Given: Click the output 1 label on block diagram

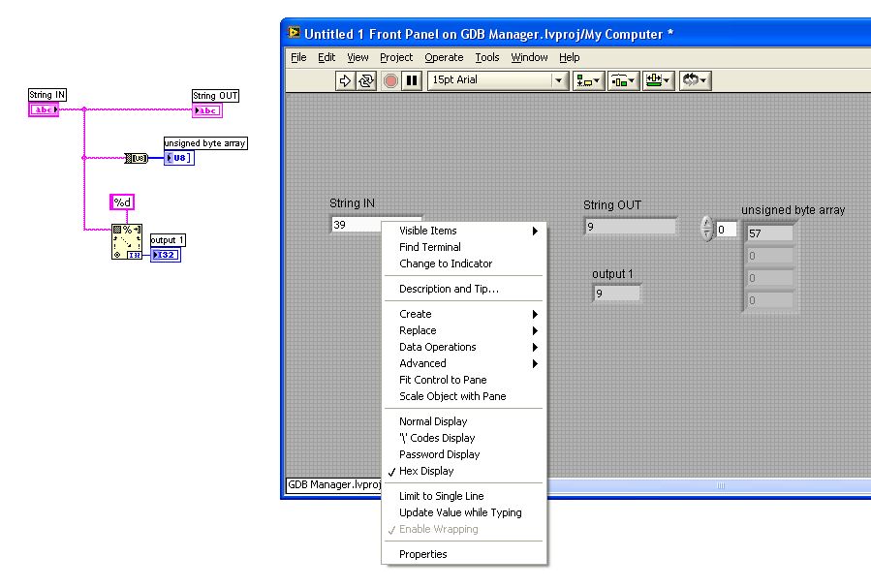Looking at the screenshot, I should (x=168, y=240).
